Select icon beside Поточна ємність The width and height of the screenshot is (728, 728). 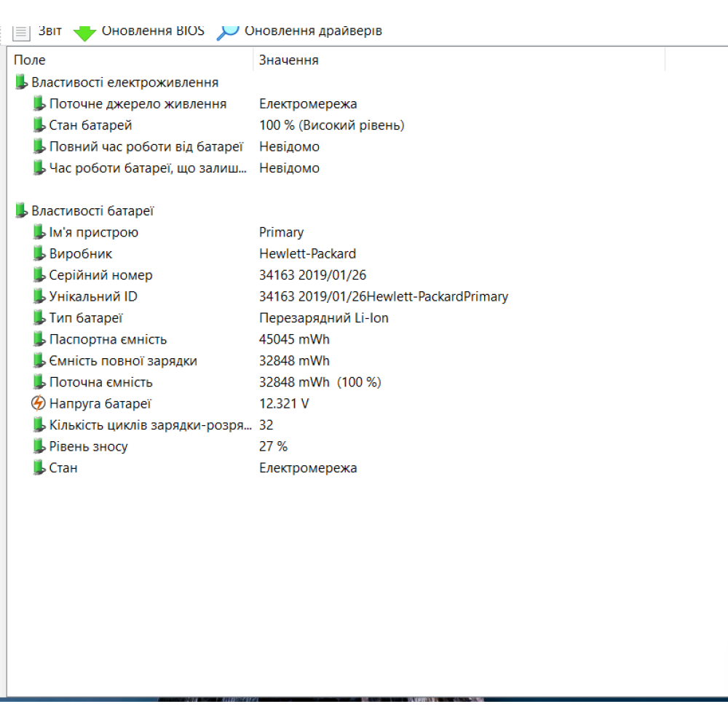[39, 381]
